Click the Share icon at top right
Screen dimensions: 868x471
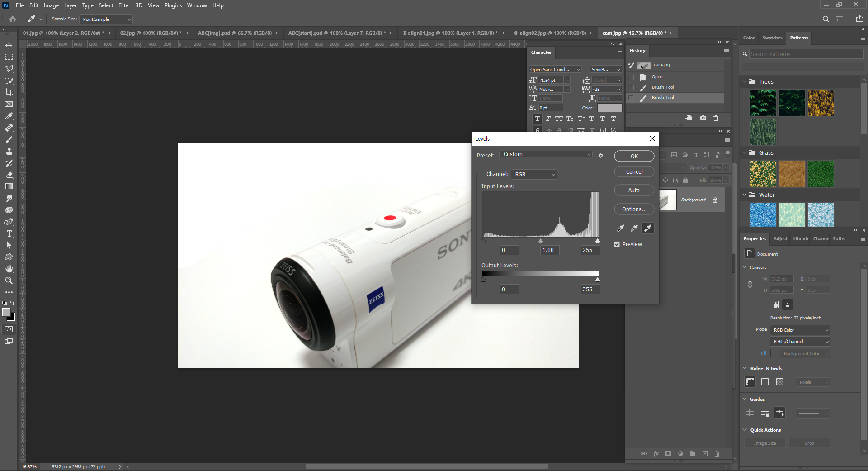click(859, 19)
